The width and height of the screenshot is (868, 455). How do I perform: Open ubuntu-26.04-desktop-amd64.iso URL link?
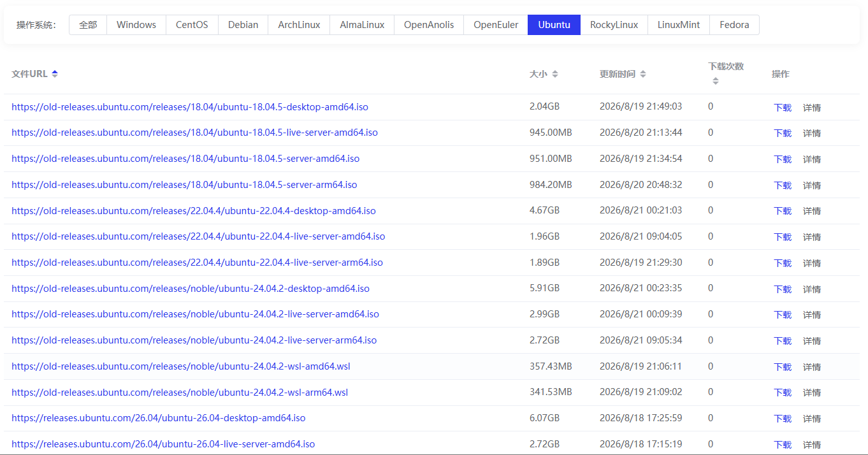tap(158, 418)
